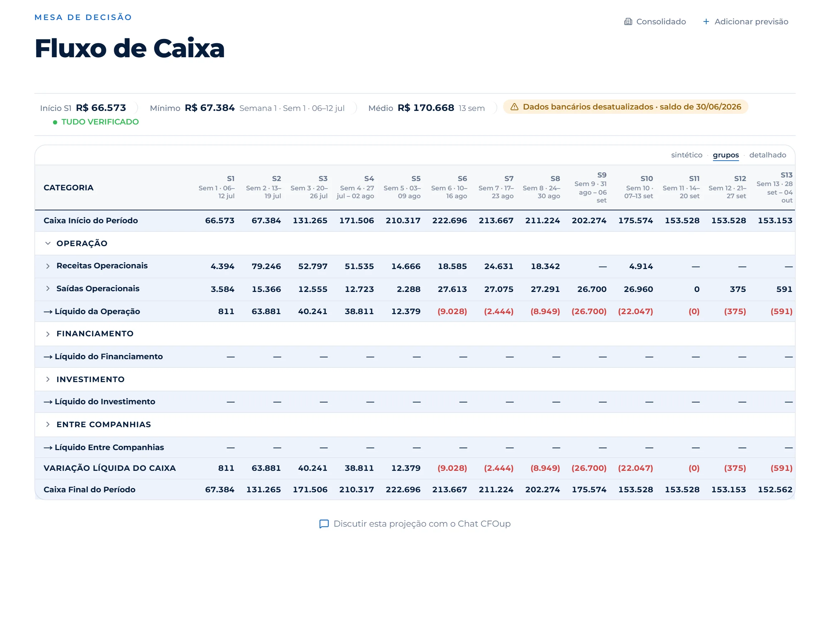Click the Fluxo de Caixa page title
The width and height of the screenshot is (830, 644).
tap(130, 48)
